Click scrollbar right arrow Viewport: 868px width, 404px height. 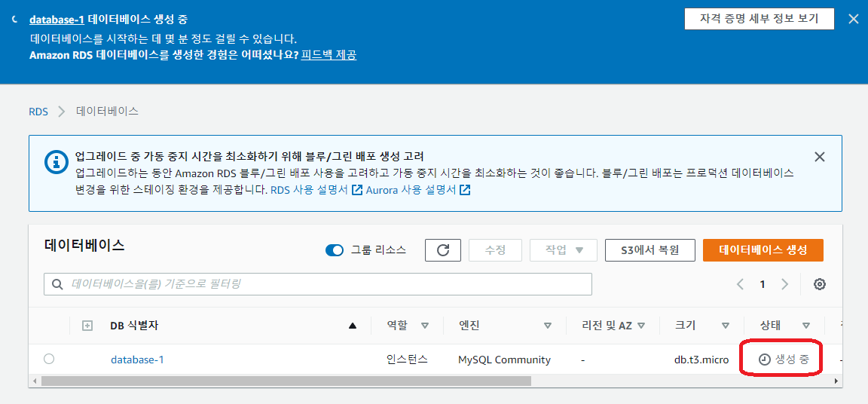point(836,381)
